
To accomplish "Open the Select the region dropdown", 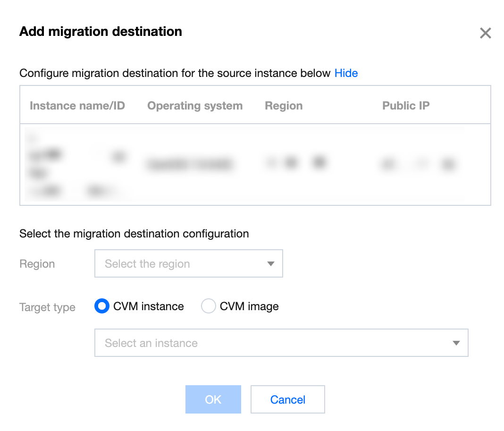I will coord(188,263).
